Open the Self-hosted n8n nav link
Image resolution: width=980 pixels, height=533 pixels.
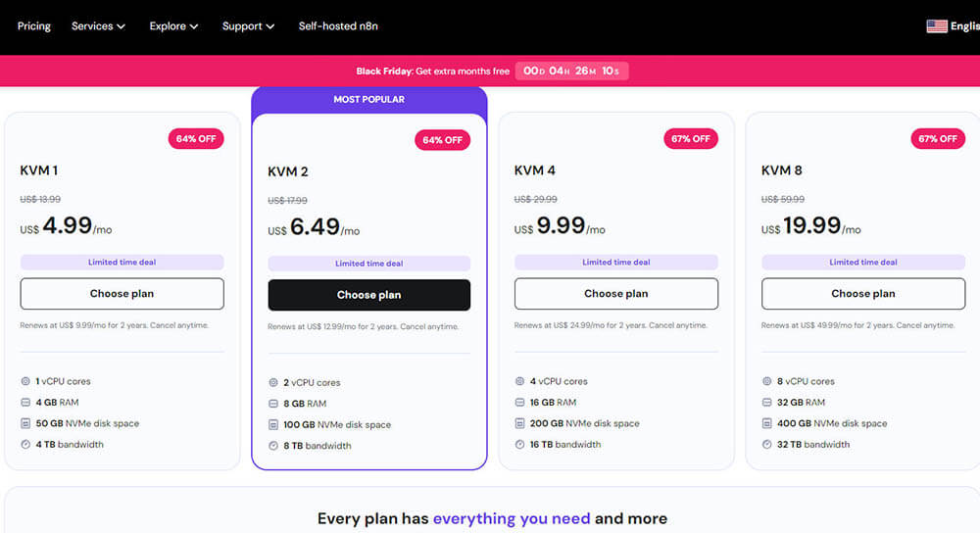pos(338,26)
